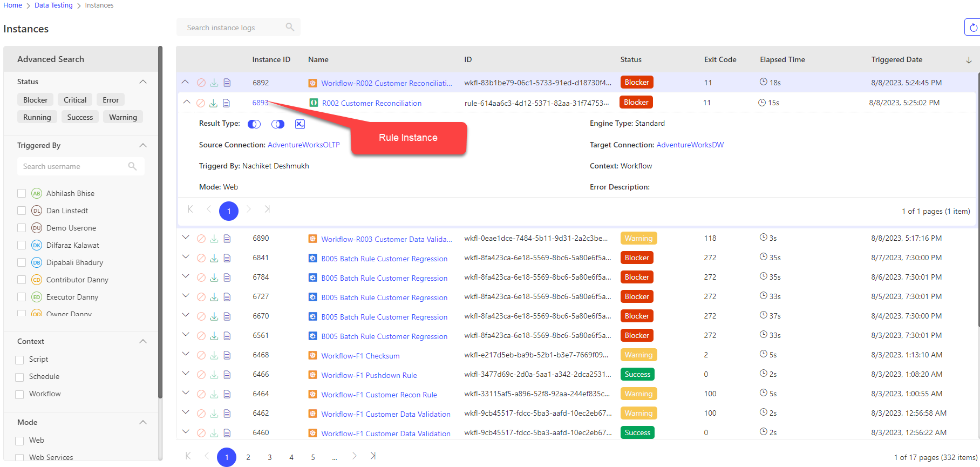Tick the Schedule context checkbox
Image resolution: width=980 pixels, height=467 pixels.
[x=20, y=377]
